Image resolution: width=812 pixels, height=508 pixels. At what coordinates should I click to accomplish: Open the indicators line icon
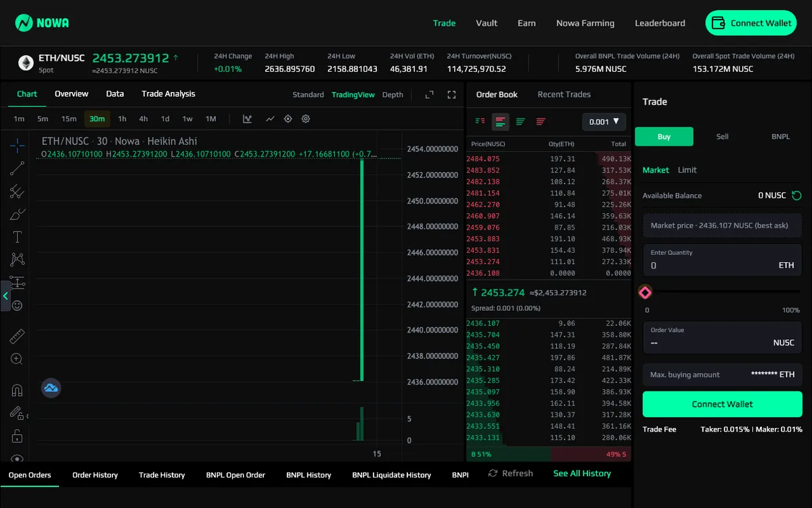(270, 119)
